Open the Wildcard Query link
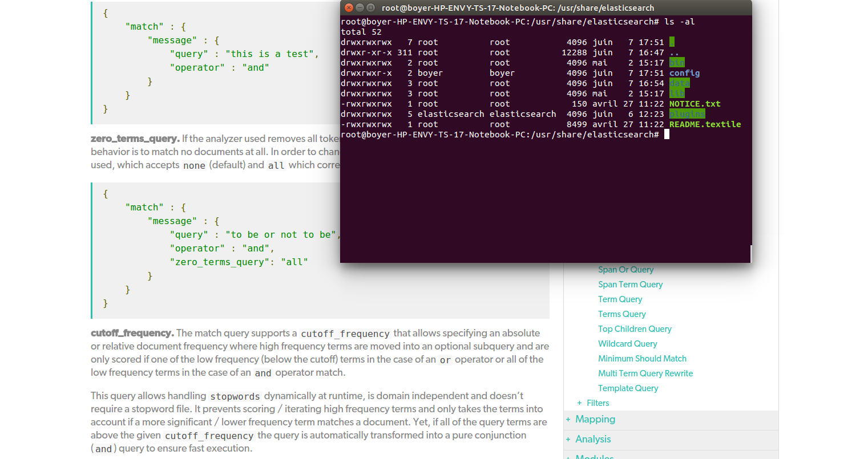Viewport: 868px width, 459px height. tap(627, 344)
